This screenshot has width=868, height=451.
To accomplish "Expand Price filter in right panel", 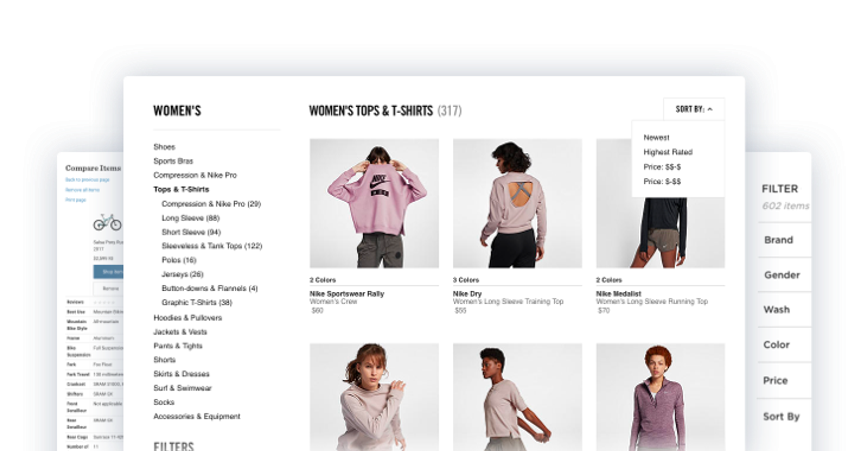I will click(784, 380).
